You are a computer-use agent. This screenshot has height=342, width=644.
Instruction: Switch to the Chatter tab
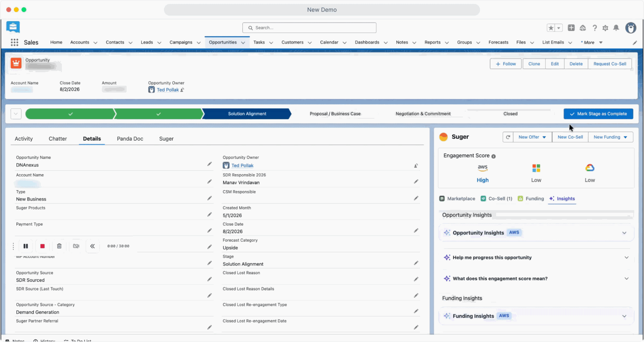[x=58, y=139]
